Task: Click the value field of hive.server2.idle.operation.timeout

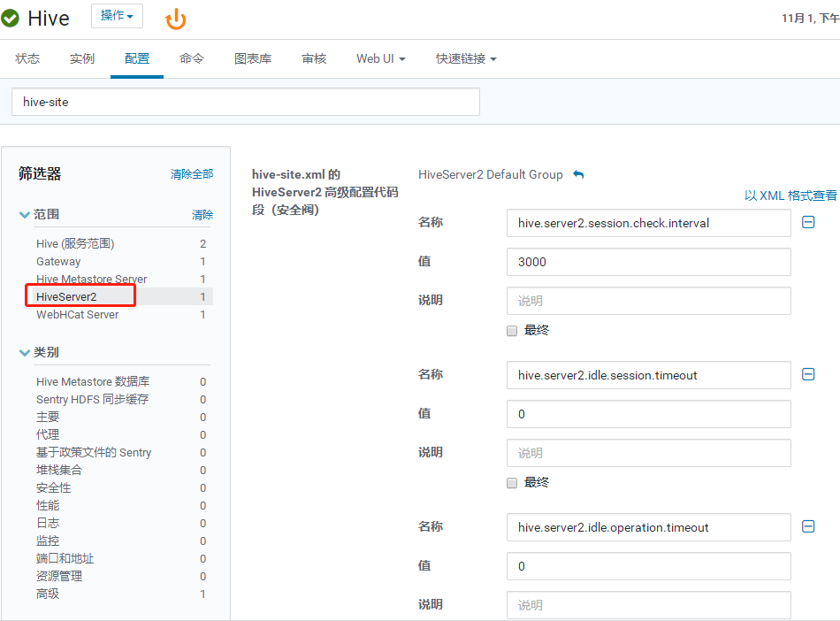Action: (x=649, y=566)
